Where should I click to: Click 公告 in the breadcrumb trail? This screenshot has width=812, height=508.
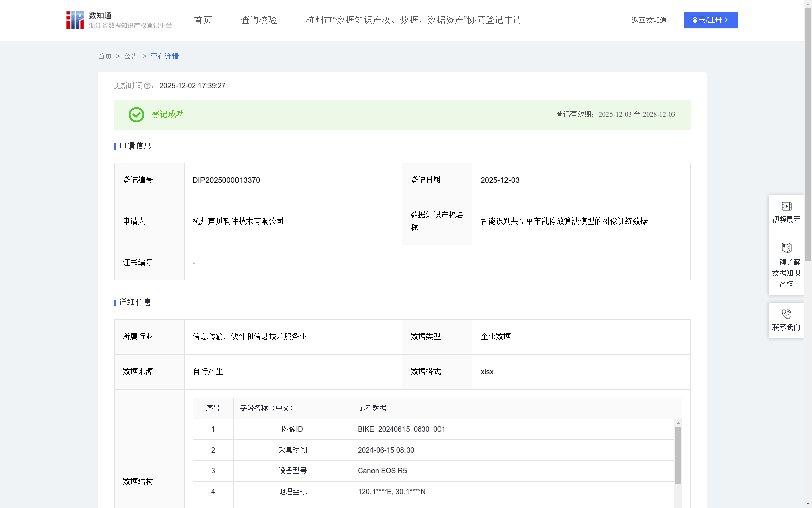[x=130, y=56]
